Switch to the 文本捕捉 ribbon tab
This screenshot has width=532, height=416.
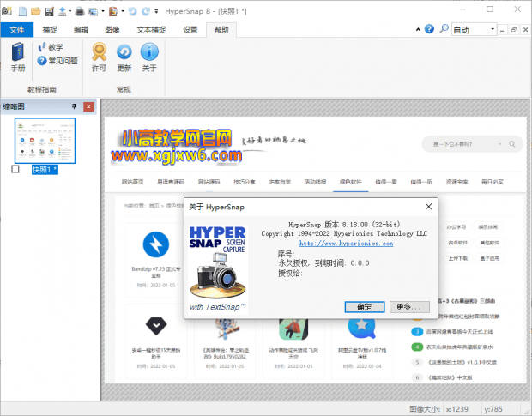coord(151,30)
